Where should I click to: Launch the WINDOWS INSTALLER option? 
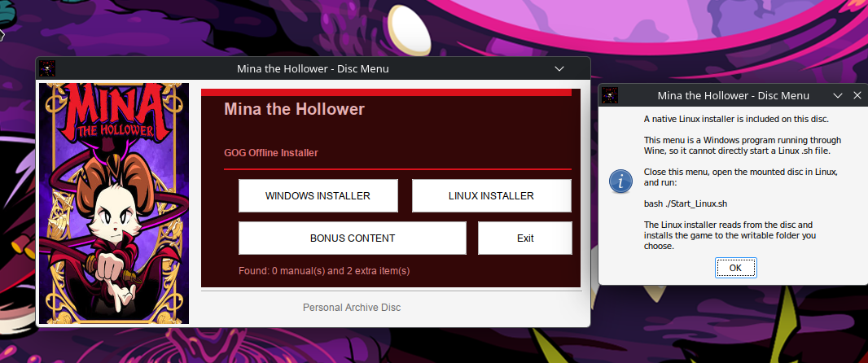[x=318, y=195]
